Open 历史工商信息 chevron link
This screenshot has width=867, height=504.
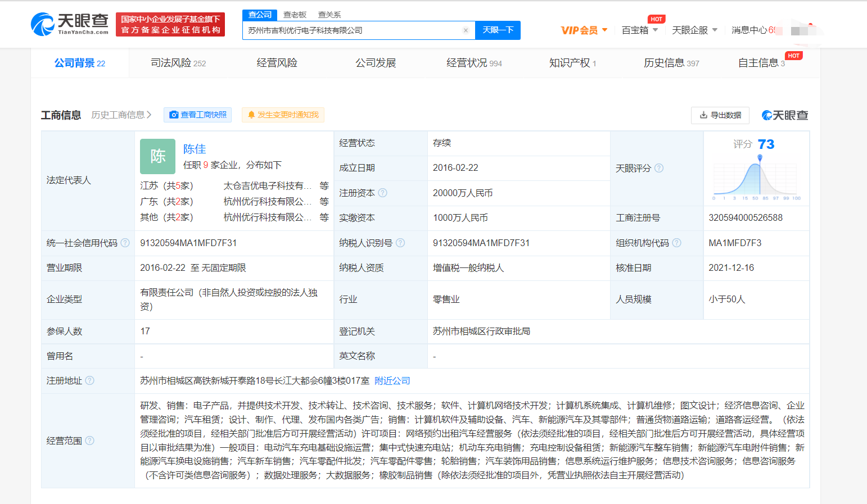pos(121,115)
